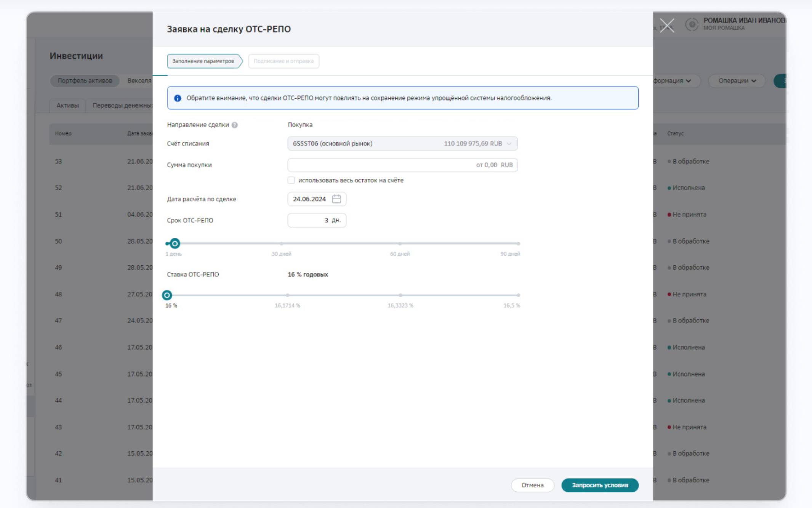Click the 30 дней mark on term slider
The width and height of the screenshot is (812, 508).
click(282, 243)
